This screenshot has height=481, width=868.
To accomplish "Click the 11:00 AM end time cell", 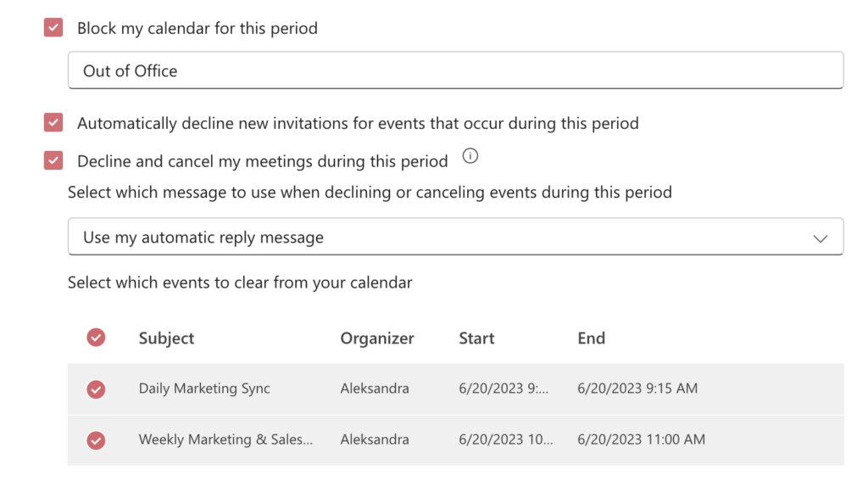I will [641, 439].
